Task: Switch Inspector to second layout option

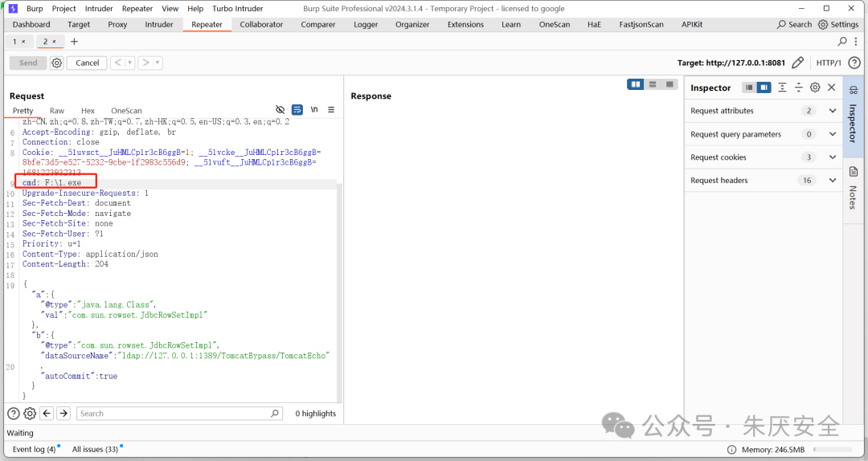Action: tap(764, 88)
